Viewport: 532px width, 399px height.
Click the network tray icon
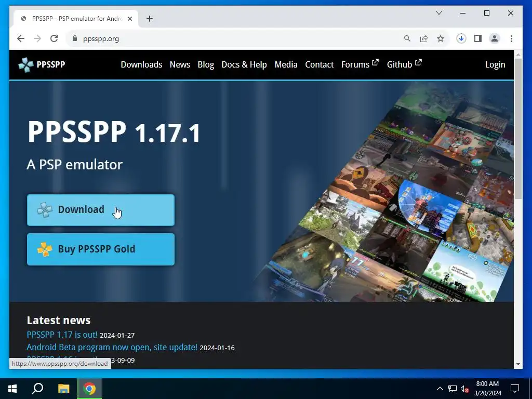(x=453, y=389)
